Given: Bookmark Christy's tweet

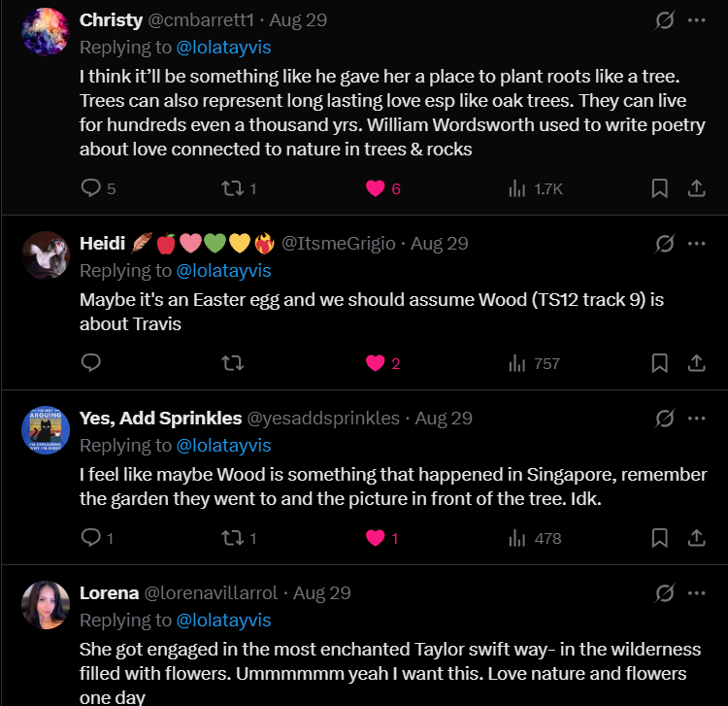Looking at the screenshot, I should pyautogui.click(x=659, y=188).
